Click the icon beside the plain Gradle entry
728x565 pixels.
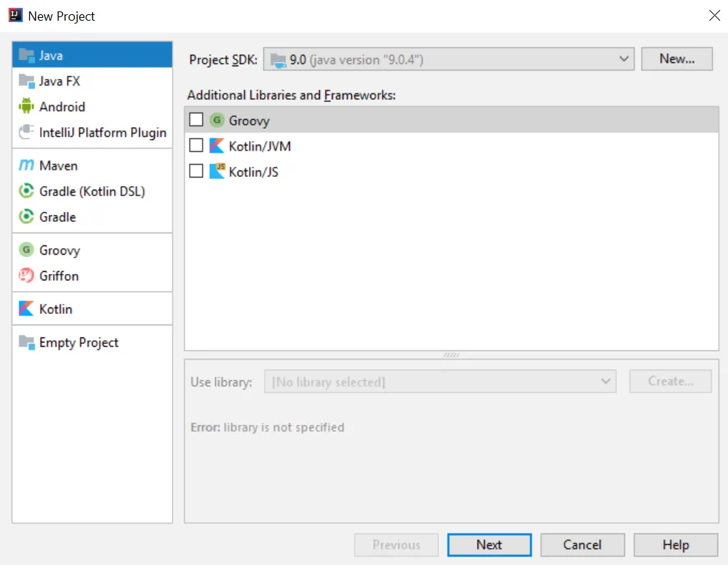coord(26,217)
